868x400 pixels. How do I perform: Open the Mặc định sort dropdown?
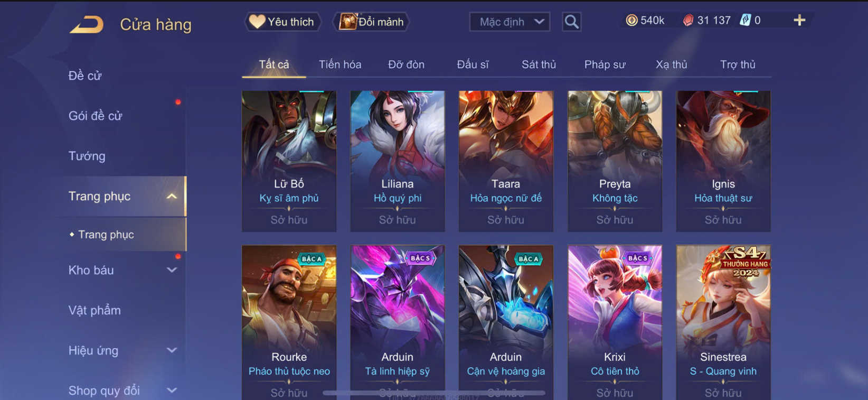(510, 22)
